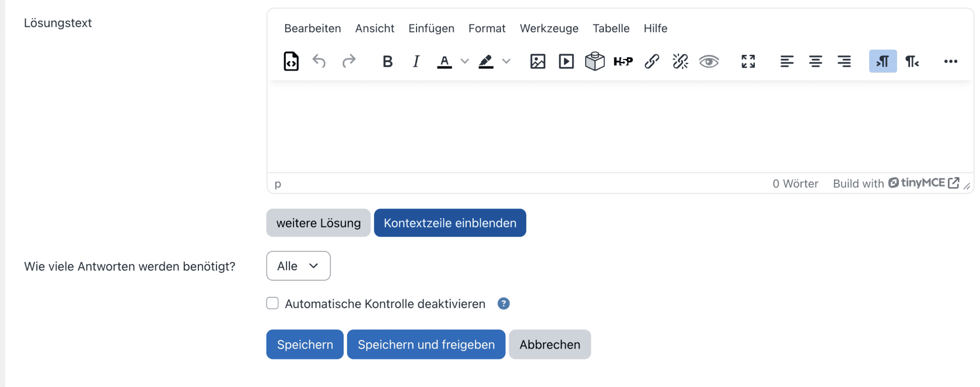Open the Bearbeiten menu

tap(313, 28)
